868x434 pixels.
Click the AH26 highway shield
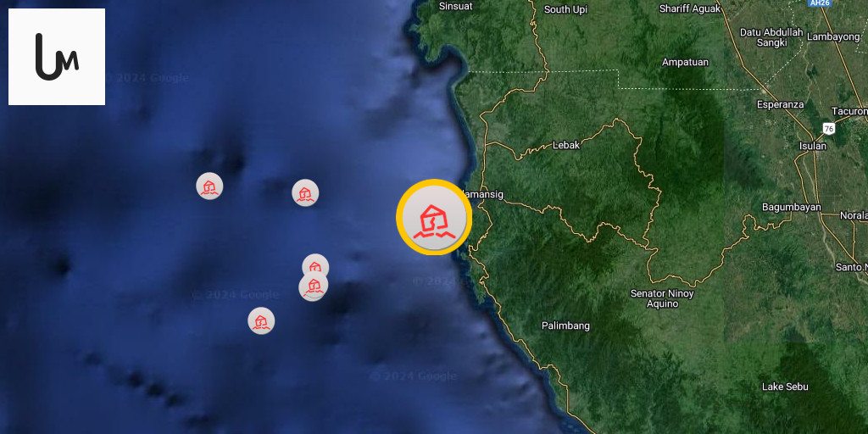tap(818, 3)
